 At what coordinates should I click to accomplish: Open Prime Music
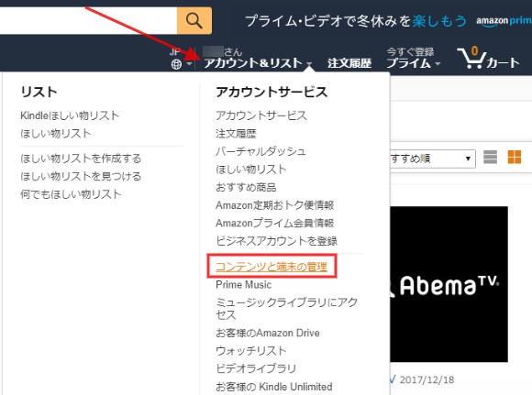[244, 285]
